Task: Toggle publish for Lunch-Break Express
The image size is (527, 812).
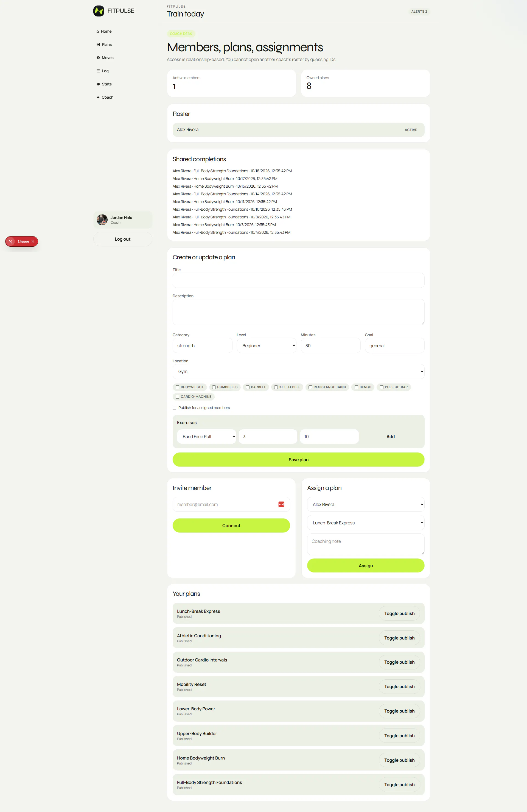Action: [399, 613]
